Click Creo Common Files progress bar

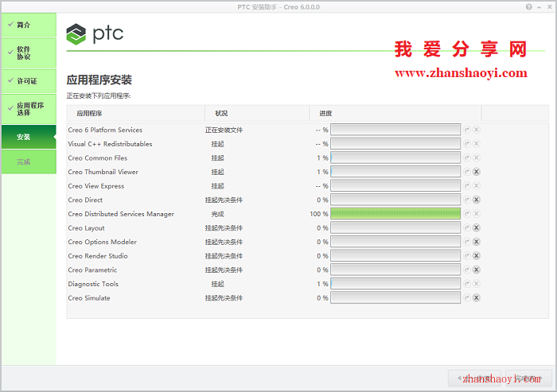[395, 157]
